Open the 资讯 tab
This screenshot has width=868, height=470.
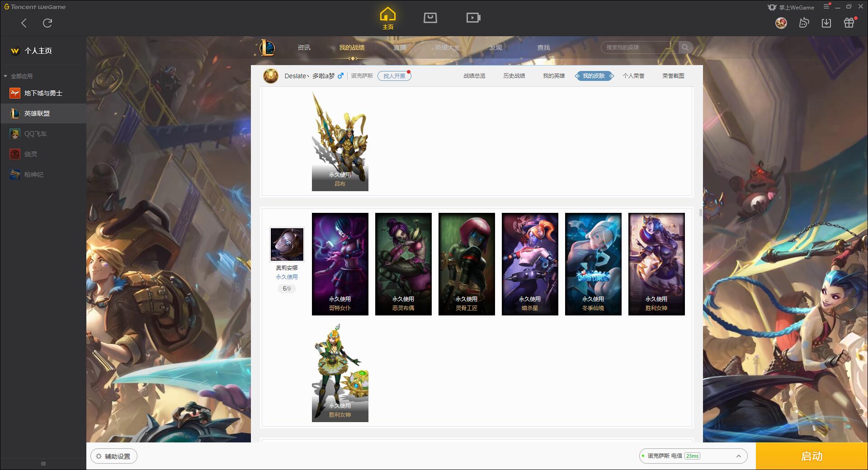point(304,47)
